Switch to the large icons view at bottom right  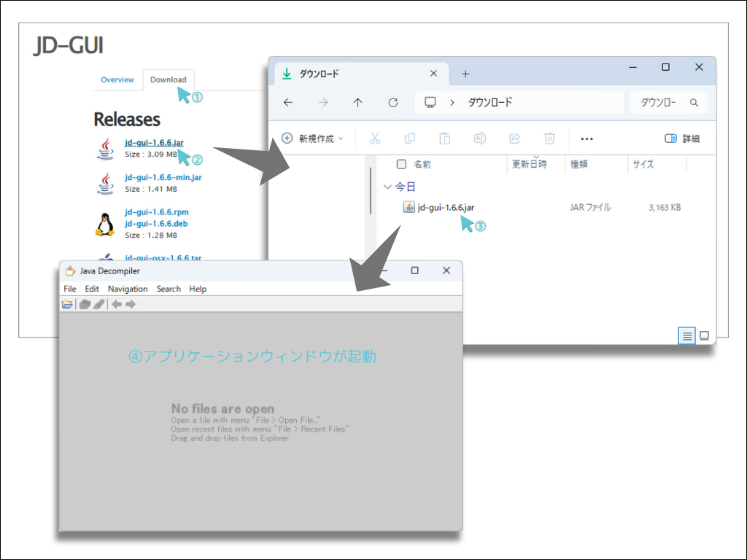pyautogui.click(x=704, y=335)
